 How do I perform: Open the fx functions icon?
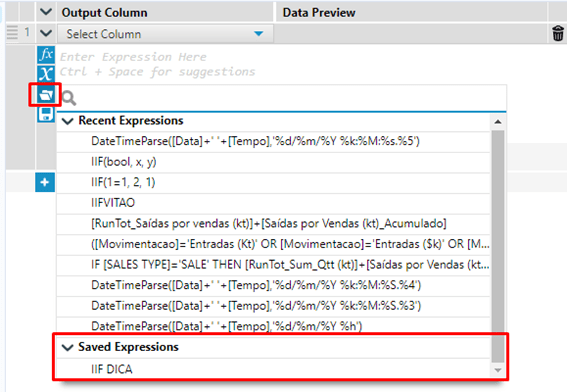pyautogui.click(x=46, y=55)
